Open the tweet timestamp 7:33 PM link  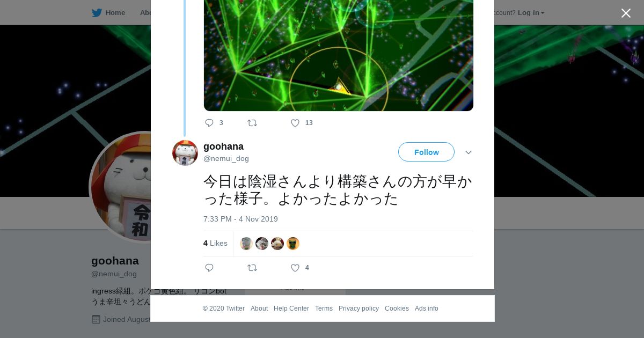pos(240,219)
